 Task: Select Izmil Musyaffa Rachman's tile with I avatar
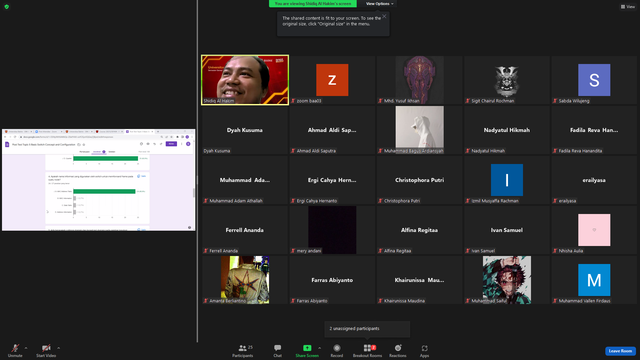pos(507,180)
